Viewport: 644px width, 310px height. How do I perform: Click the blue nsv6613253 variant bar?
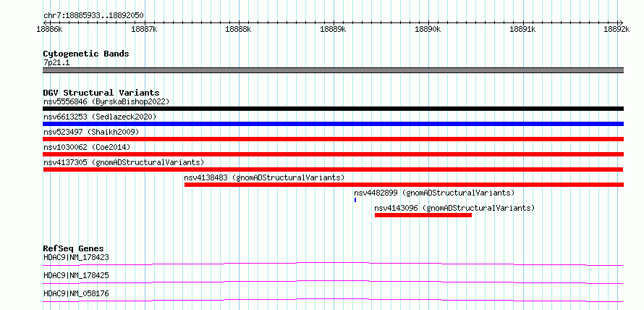pyautogui.click(x=333, y=124)
